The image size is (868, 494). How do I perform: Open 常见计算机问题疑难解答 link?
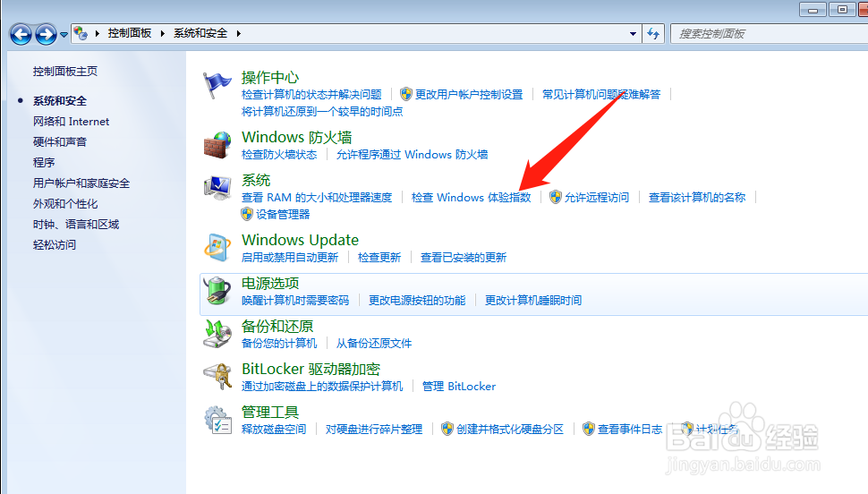point(601,95)
